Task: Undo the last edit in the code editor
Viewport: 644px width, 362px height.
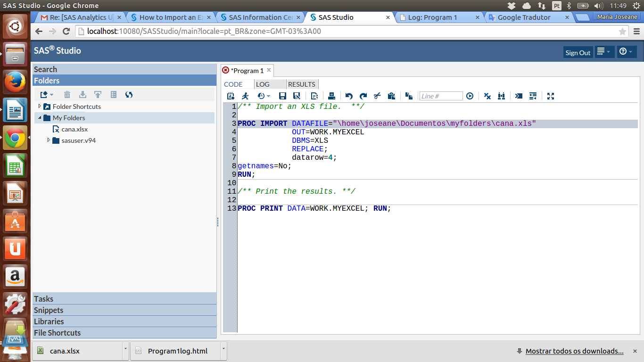Action: click(349, 96)
